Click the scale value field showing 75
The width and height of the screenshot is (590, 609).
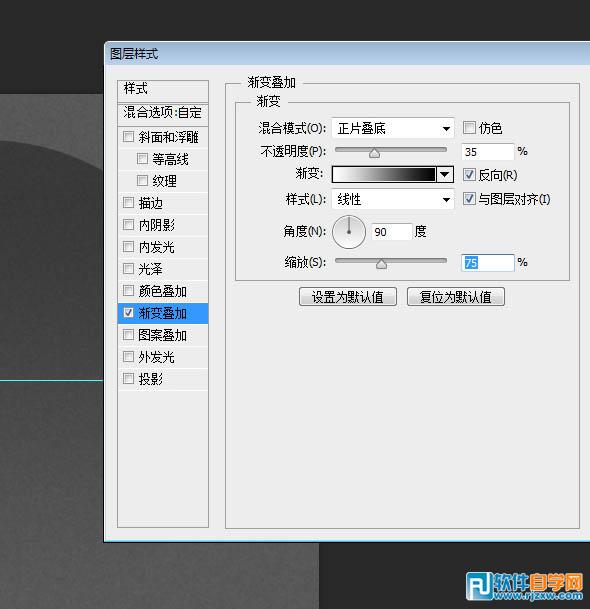(487, 263)
